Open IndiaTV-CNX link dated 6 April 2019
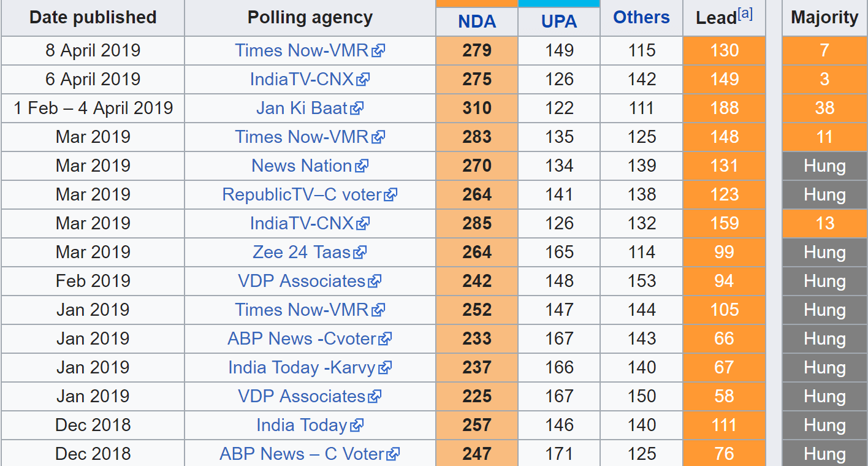Image resolution: width=868 pixels, height=466 pixels. [x=302, y=79]
